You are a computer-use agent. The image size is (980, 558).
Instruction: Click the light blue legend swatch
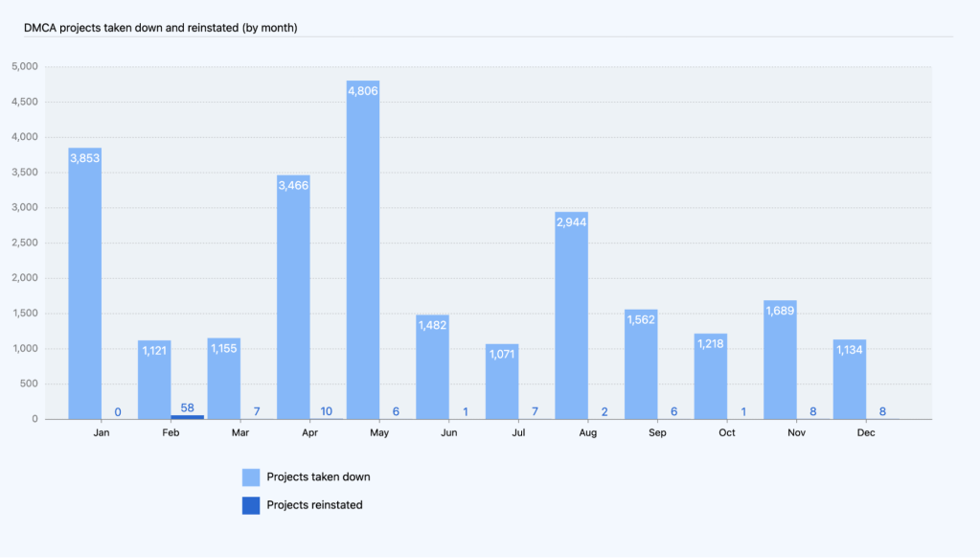click(251, 477)
